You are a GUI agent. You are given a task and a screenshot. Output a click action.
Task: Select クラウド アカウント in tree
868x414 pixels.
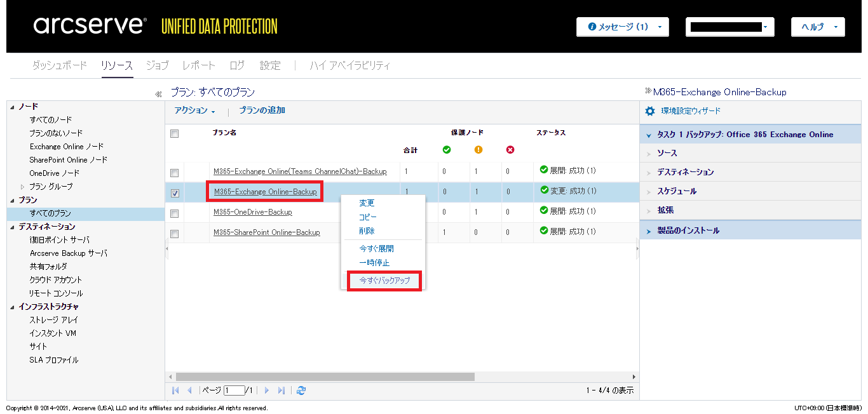(x=56, y=280)
